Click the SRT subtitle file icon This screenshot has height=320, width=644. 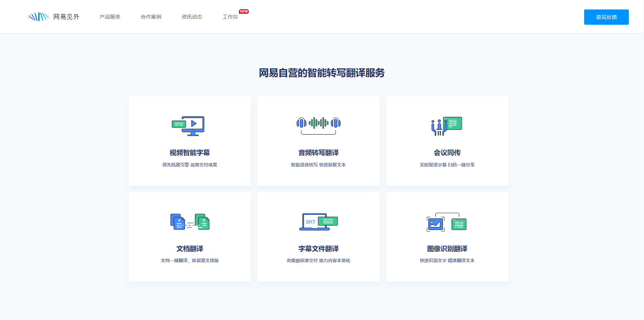[318, 222]
